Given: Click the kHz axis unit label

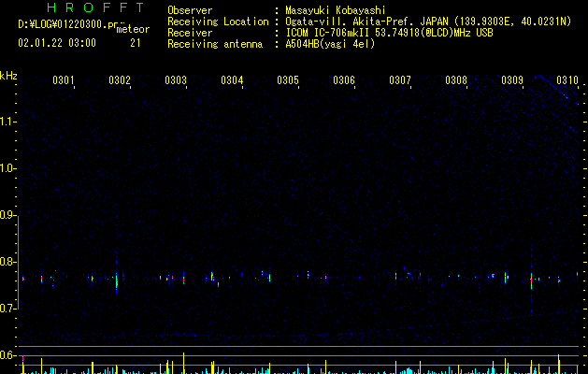Looking at the screenshot, I should tap(8, 76).
